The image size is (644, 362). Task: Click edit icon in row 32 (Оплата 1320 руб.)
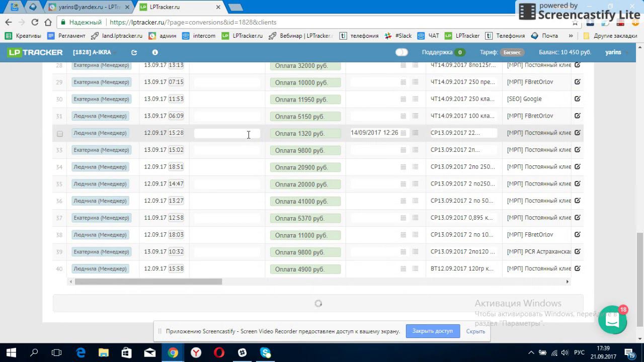[578, 133]
